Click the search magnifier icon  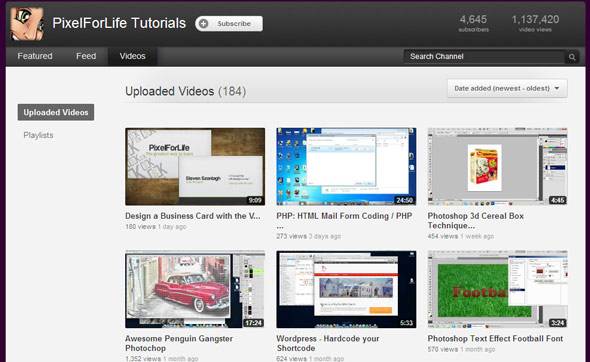(572, 57)
